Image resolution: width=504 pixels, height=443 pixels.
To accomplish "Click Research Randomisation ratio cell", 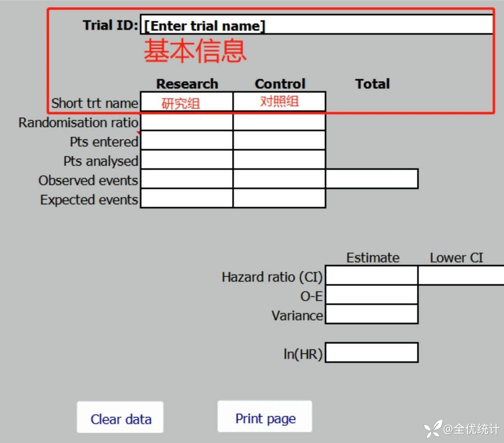I will (x=187, y=123).
